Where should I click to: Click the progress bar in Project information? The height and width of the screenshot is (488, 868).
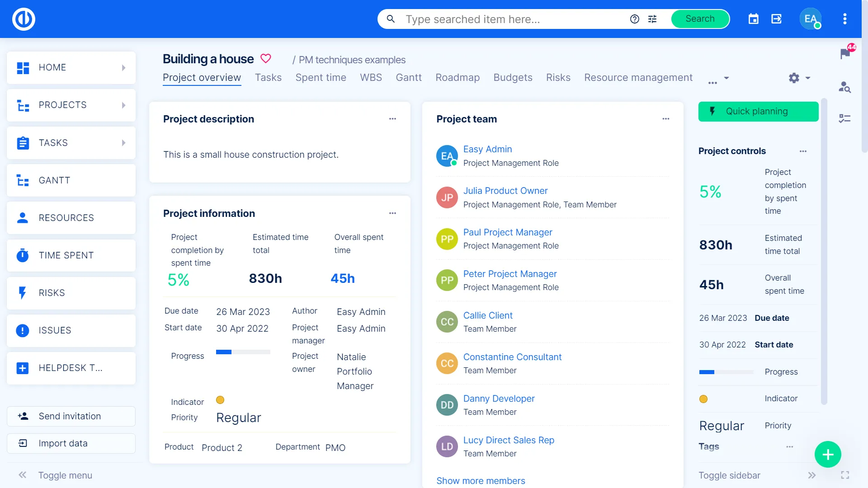(243, 352)
